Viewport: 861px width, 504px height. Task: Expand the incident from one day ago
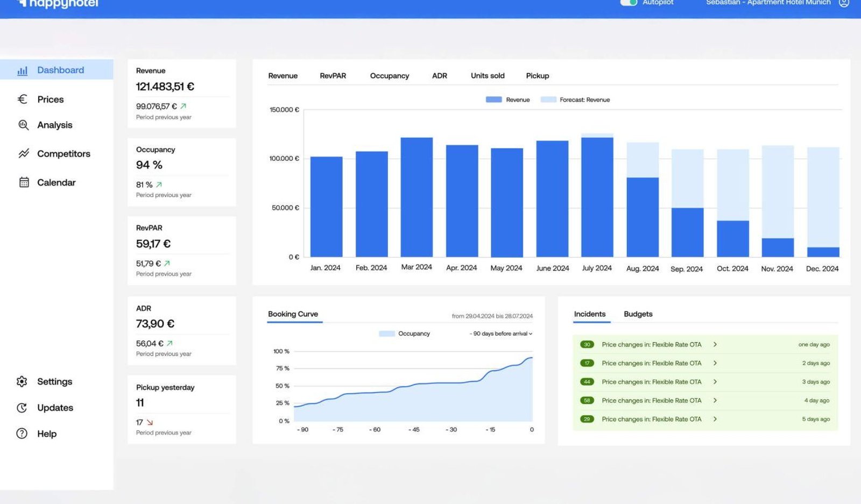[x=715, y=344]
